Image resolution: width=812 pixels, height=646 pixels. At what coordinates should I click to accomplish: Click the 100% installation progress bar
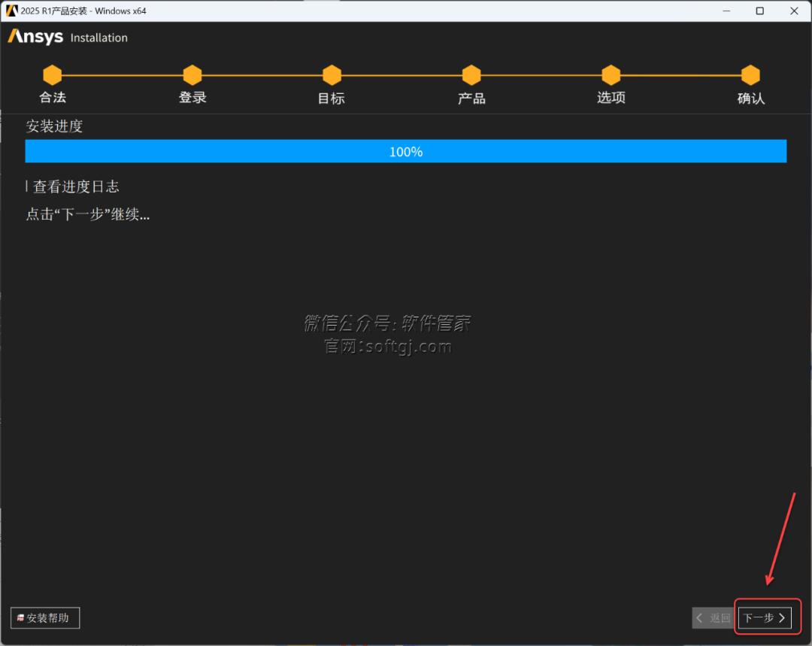(x=406, y=151)
